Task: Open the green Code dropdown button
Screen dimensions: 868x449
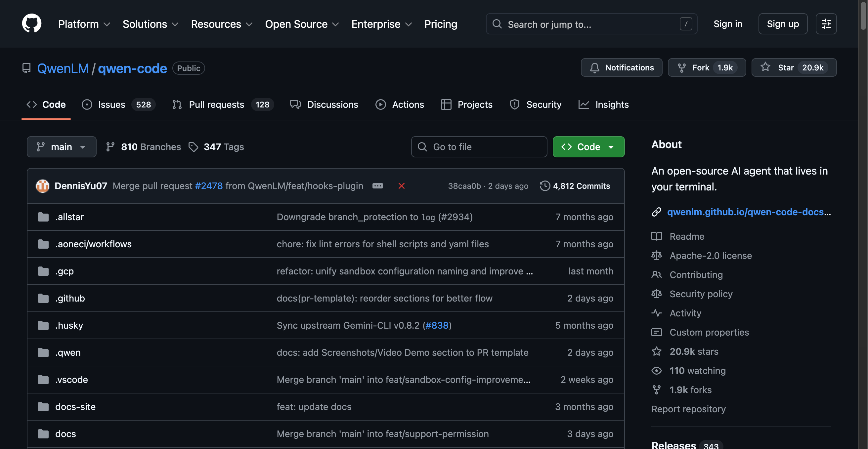Action: tap(588, 147)
